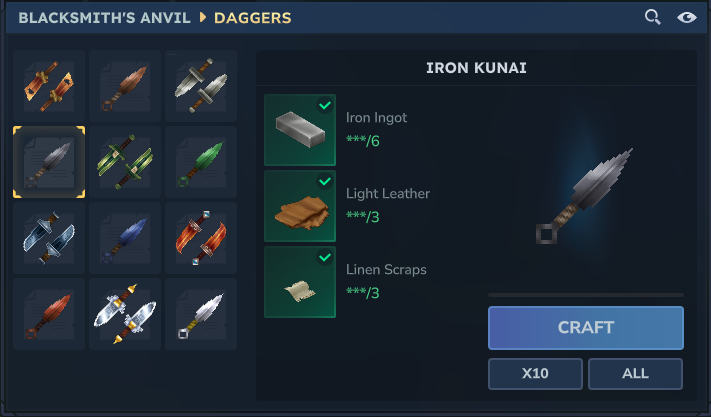
Task: Click the Iron Ingot ingredient checkmark
Action: pos(325,106)
